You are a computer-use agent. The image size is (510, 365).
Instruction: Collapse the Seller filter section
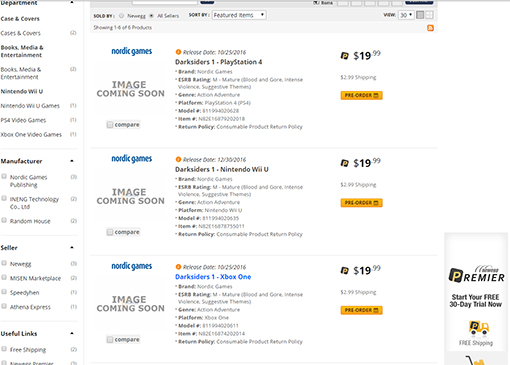click(x=72, y=248)
